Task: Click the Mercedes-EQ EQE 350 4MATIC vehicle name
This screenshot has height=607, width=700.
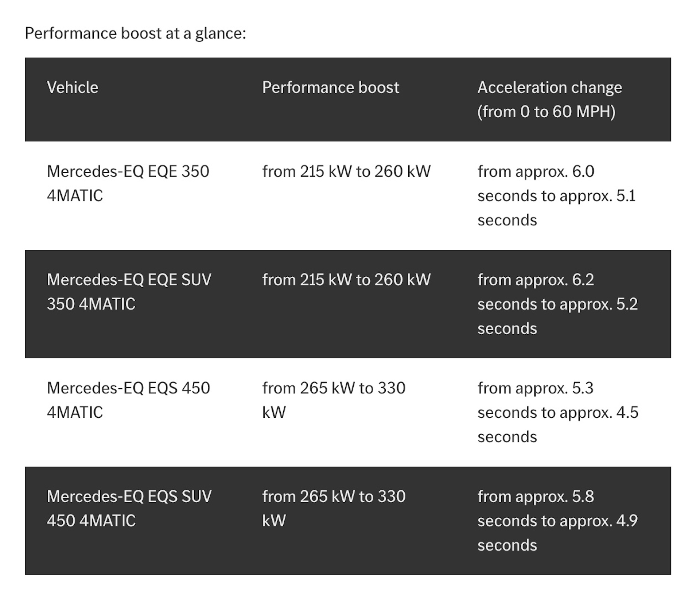Action: [x=128, y=183]
